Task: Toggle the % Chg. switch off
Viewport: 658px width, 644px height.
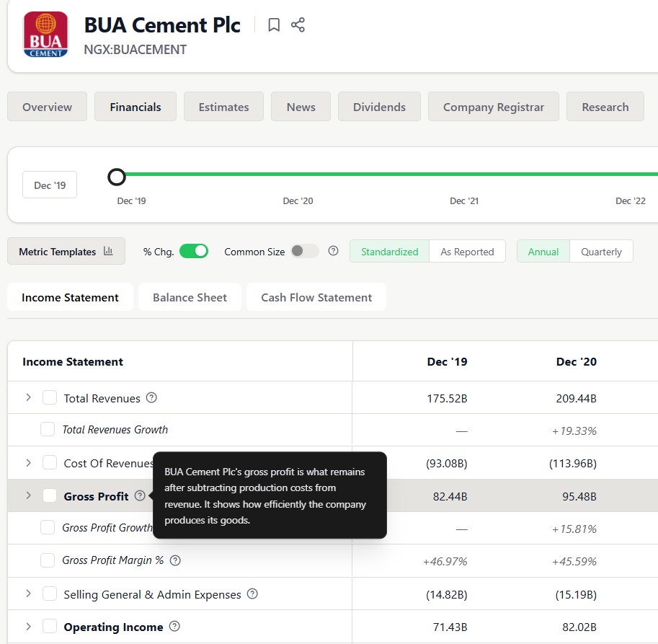Action: click(x=194, y=251)
